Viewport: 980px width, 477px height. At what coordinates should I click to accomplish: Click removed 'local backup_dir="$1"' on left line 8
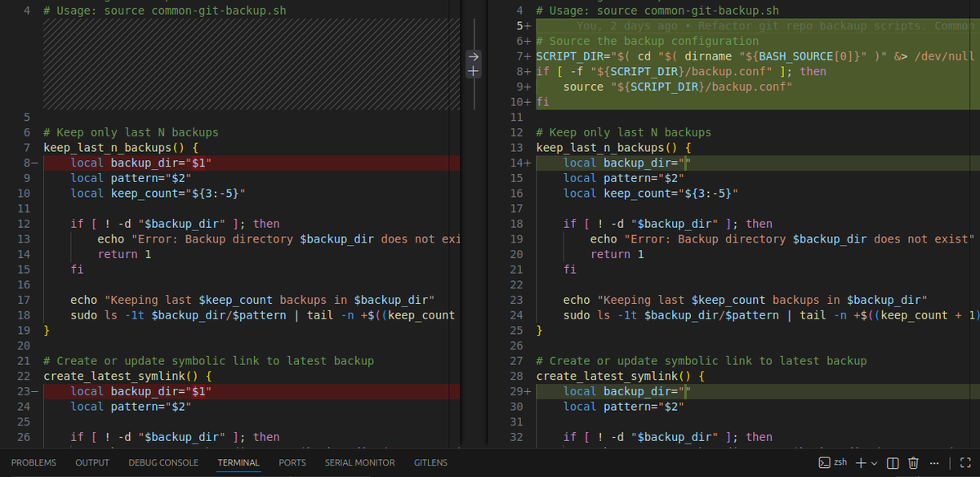[x=141, y=163]
